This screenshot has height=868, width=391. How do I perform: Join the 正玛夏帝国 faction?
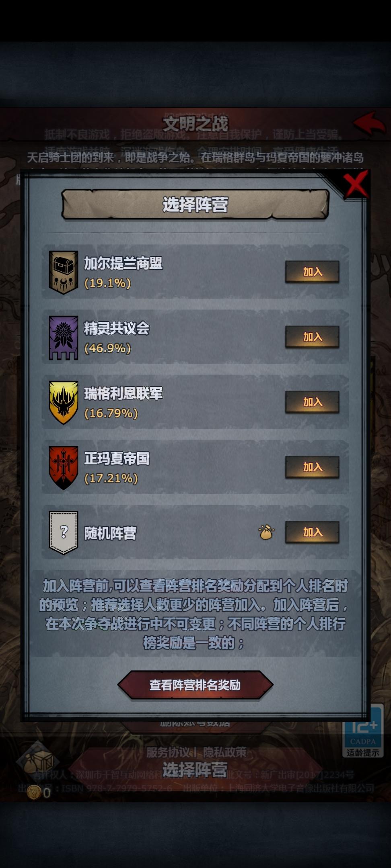coord(312,467)
